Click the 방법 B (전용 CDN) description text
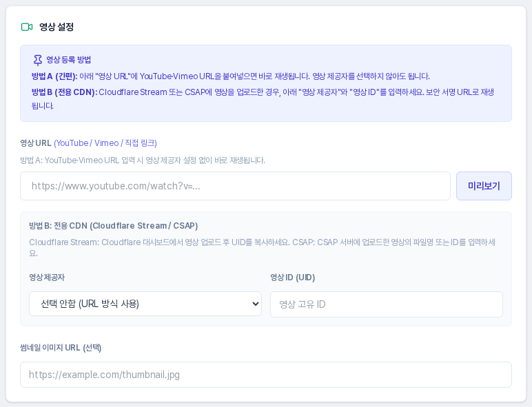532x407 pixels. [x=263, y=98]
